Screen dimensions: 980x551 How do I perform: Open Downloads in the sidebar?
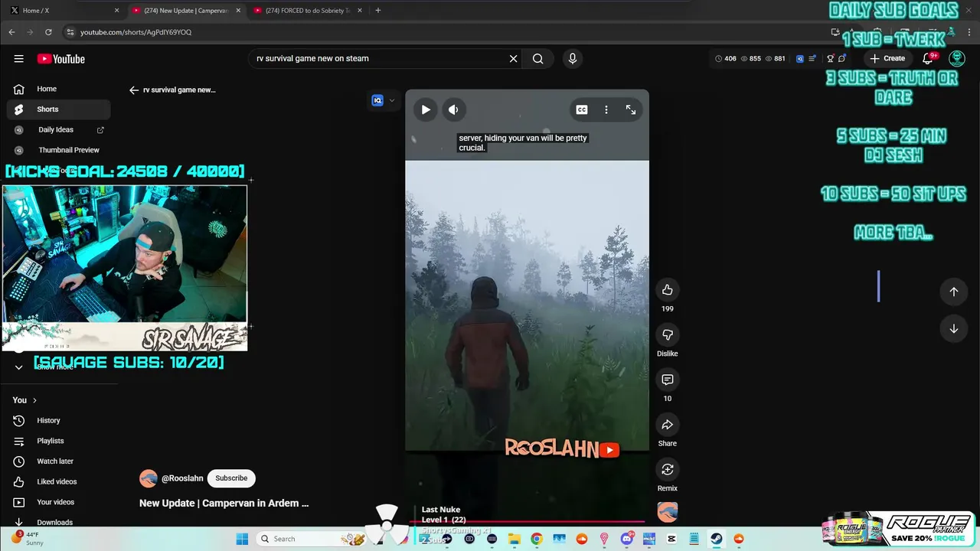pos(58,522)
